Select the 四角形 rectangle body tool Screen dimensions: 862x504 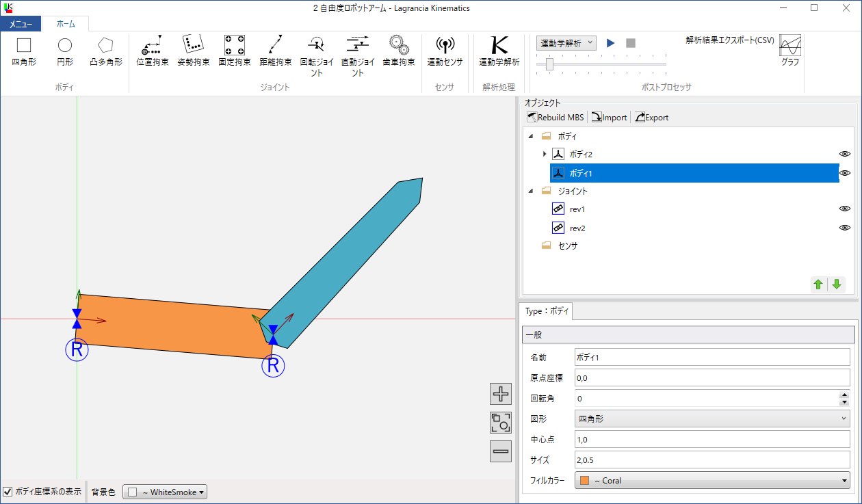(x=24, y=51)
